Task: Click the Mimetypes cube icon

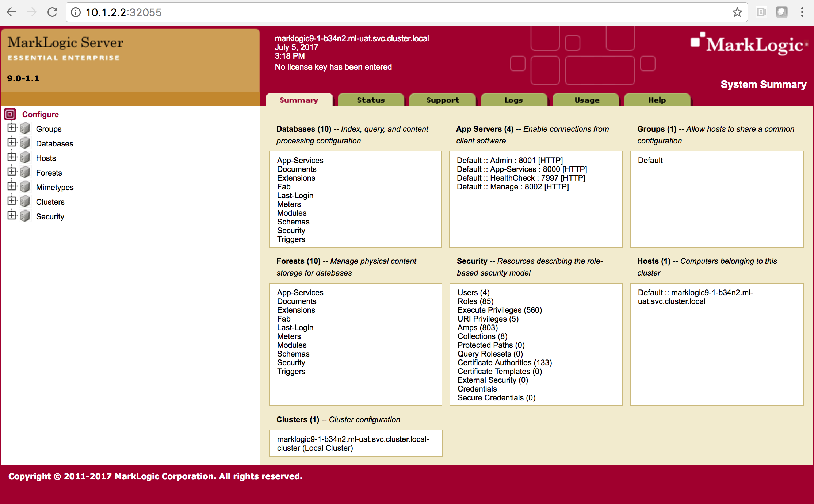Action: [25, 187]
